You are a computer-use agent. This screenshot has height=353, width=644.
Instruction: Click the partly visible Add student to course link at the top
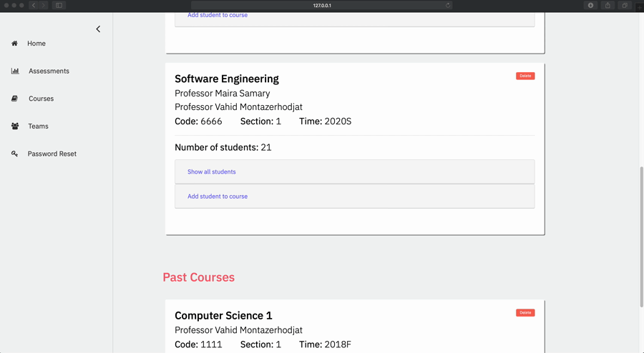coord(218,15)
